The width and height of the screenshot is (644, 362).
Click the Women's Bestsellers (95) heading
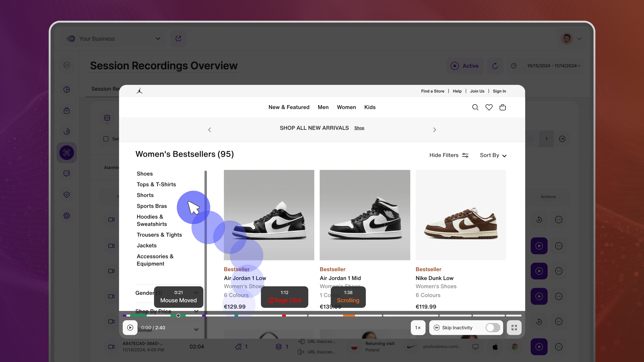185,154
